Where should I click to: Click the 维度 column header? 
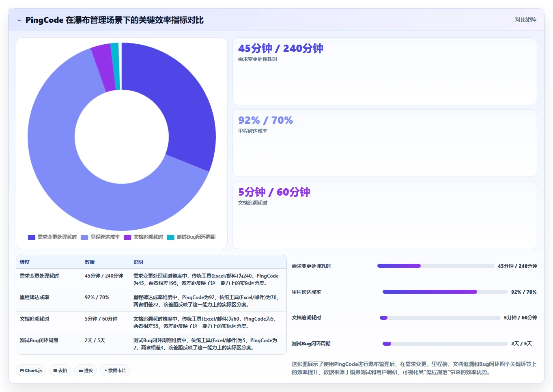pos(25,262)
